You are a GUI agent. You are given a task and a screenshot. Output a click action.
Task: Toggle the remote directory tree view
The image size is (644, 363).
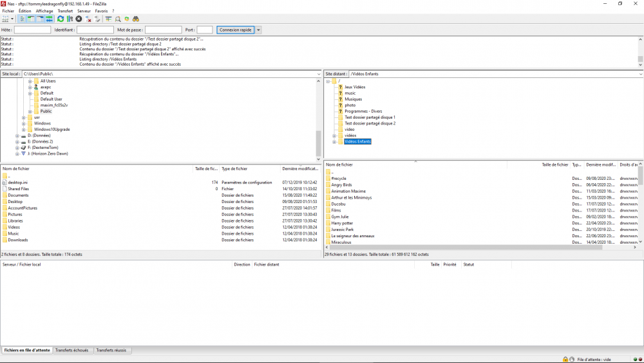pyautogui.click(x=41, y=19)
